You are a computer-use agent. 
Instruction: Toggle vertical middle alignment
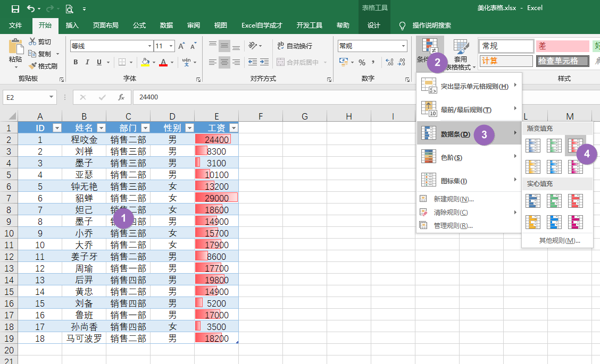224,46
